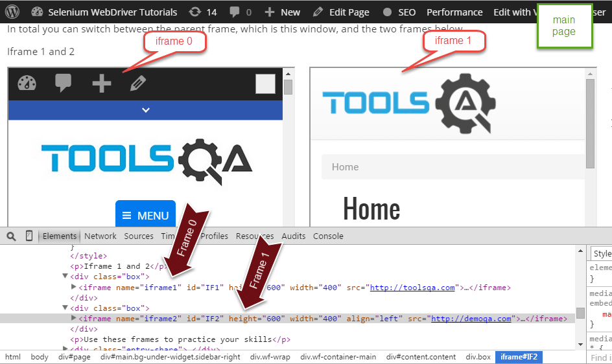Select the body breadcrumb
Image resolution: width=612 pixels, height=364 pixels.
pyautogui.click(x=40, y=357)
